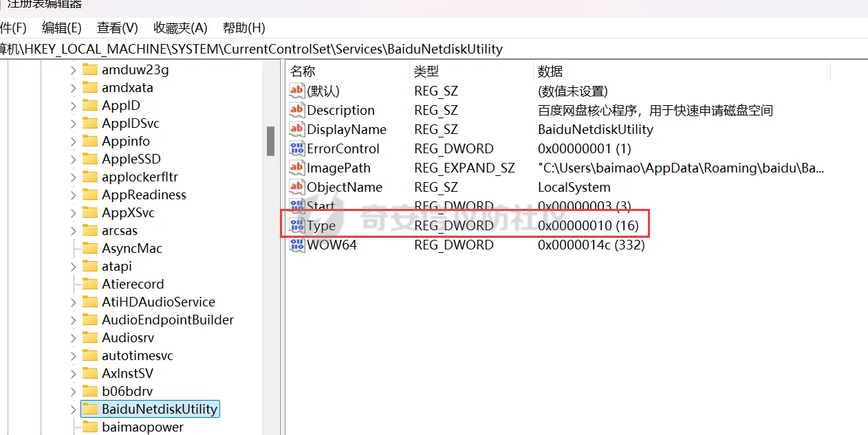Click the registry path address bar
This screenshot has width=868, height=435.
tap(434, 49)
